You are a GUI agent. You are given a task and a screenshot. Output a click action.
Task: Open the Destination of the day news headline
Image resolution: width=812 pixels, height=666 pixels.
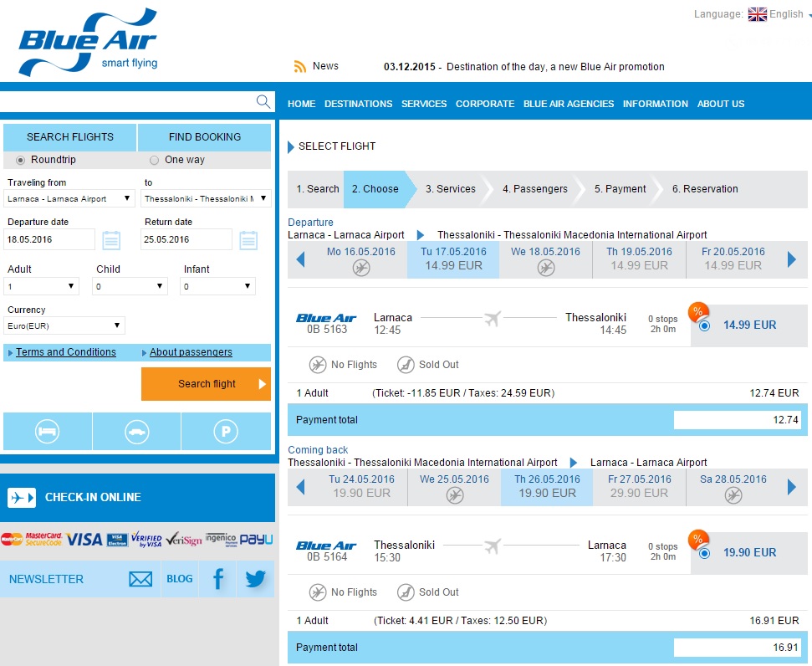(555, 67)
